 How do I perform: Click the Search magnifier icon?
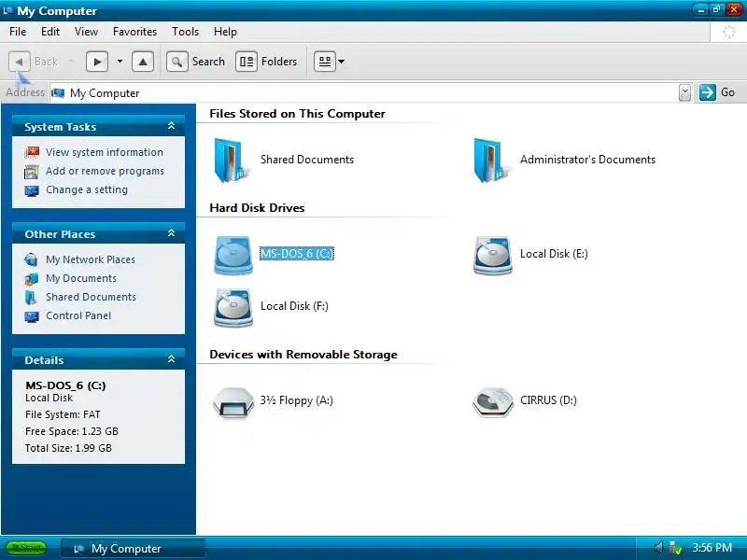point(176,62)
